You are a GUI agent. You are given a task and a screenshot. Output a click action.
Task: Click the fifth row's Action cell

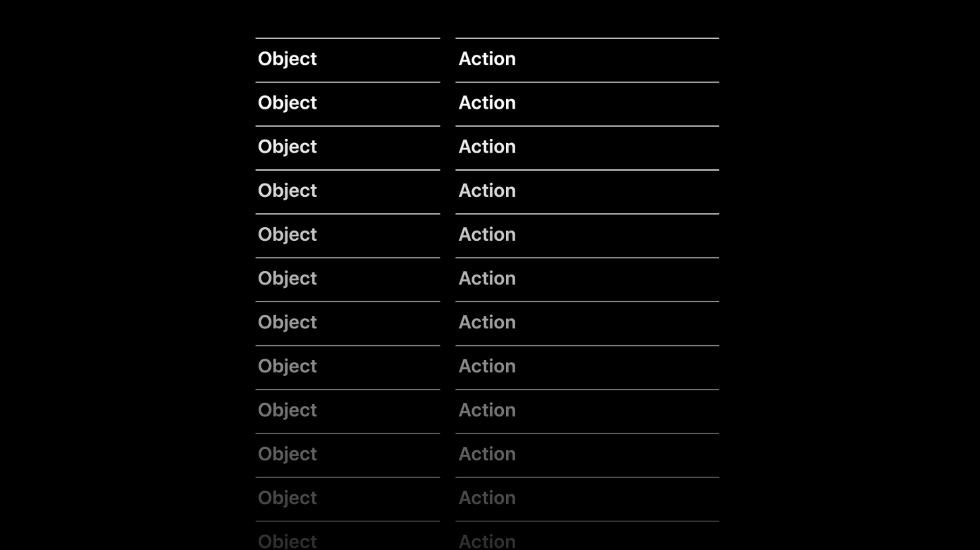tap(487, 235)
